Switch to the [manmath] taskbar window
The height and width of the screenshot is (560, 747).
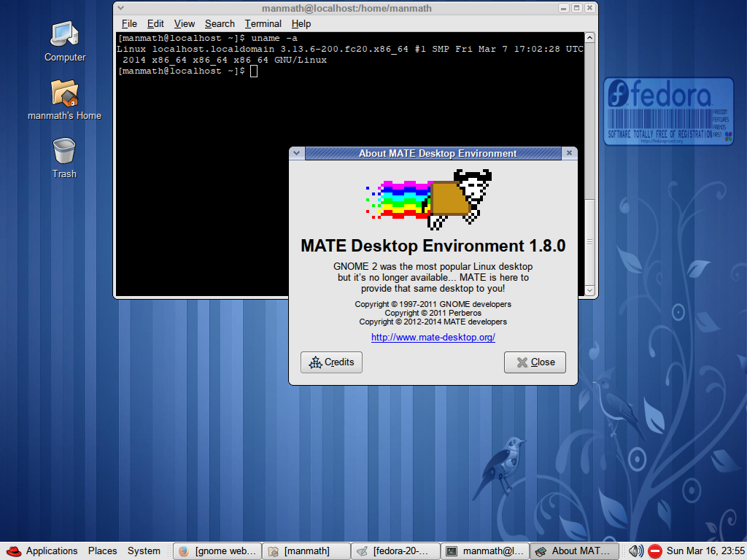306,551
